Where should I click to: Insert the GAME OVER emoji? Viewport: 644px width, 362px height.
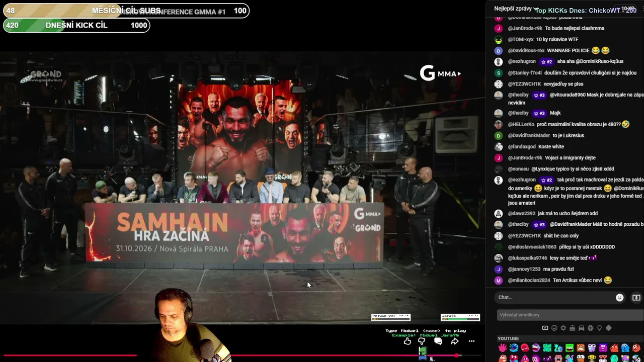(547, 348)
